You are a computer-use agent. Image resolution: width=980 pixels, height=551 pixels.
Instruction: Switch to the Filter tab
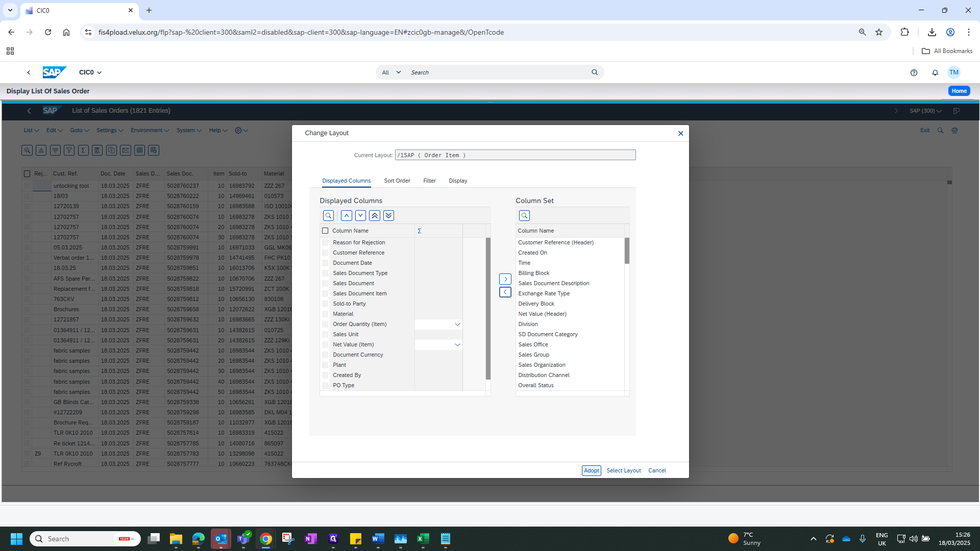[429, 181]
